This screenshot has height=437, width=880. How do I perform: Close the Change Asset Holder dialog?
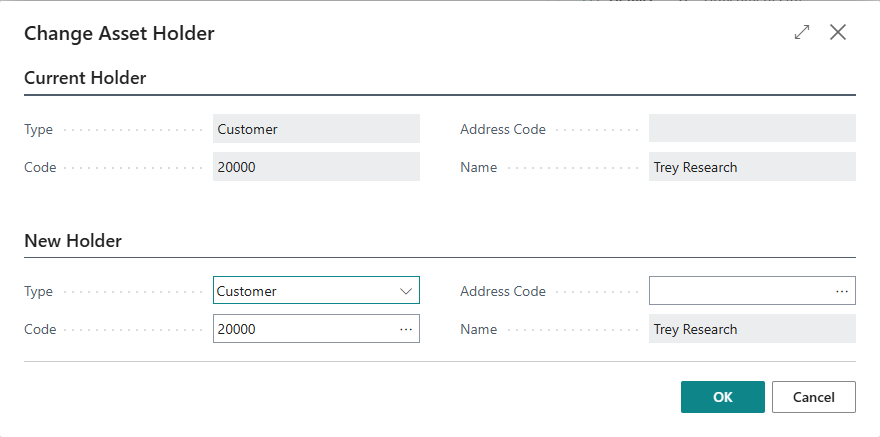point(838,33)
